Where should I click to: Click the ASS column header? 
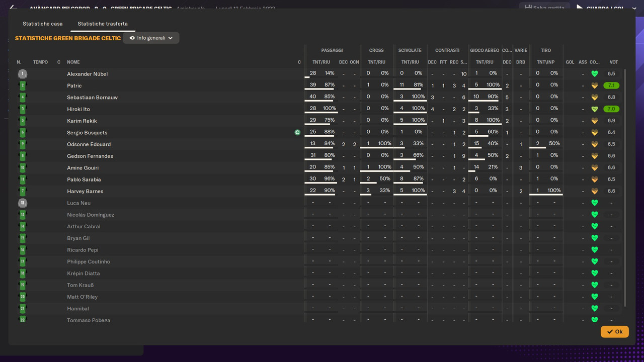[x=583, y=62]
